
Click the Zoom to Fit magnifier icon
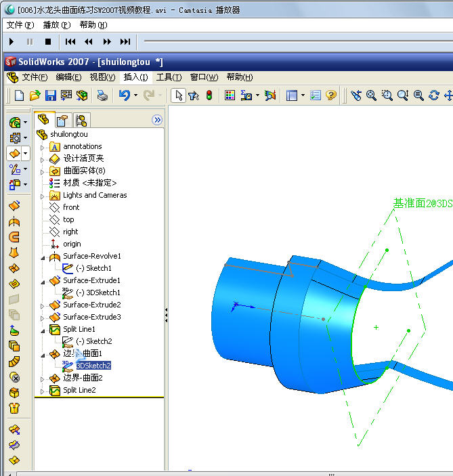point(371,95)
